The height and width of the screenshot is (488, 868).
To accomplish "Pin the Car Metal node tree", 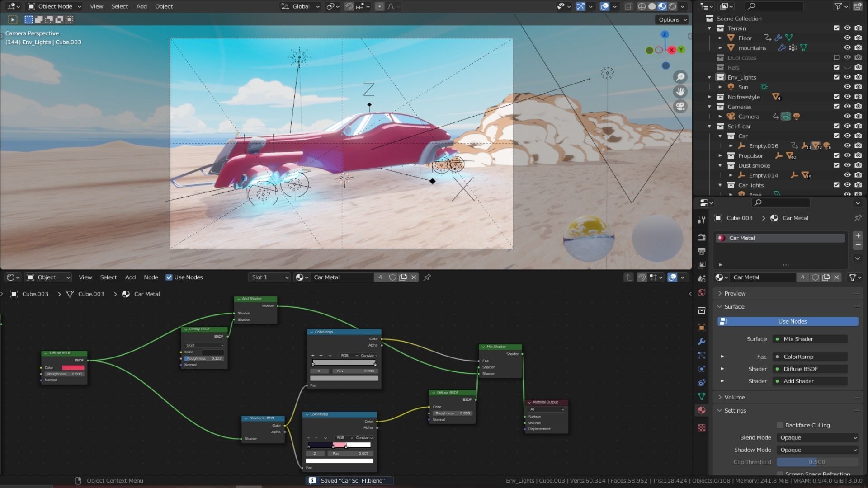I will click(427, 277).
